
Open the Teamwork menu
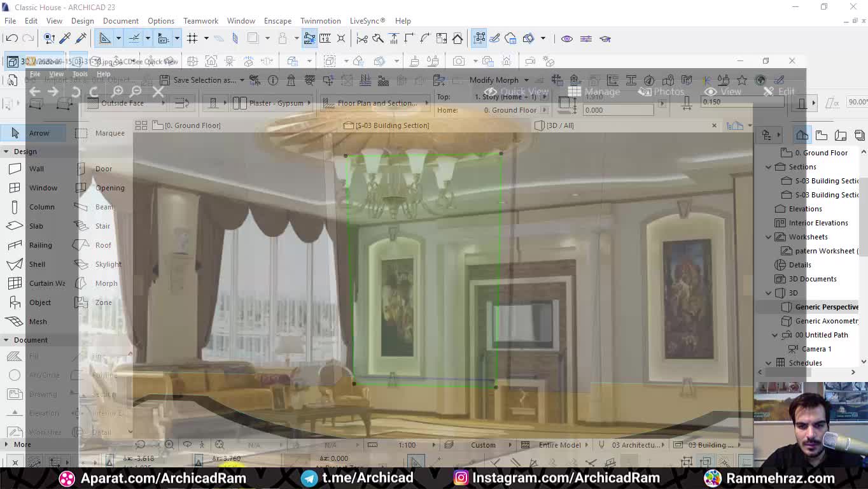tap(200, 21)
